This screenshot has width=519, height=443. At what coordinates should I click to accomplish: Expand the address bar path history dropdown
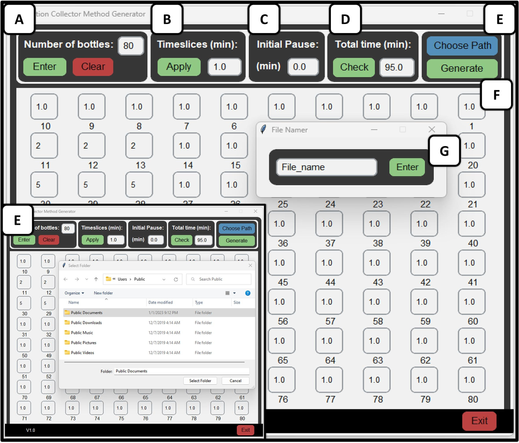164,279
